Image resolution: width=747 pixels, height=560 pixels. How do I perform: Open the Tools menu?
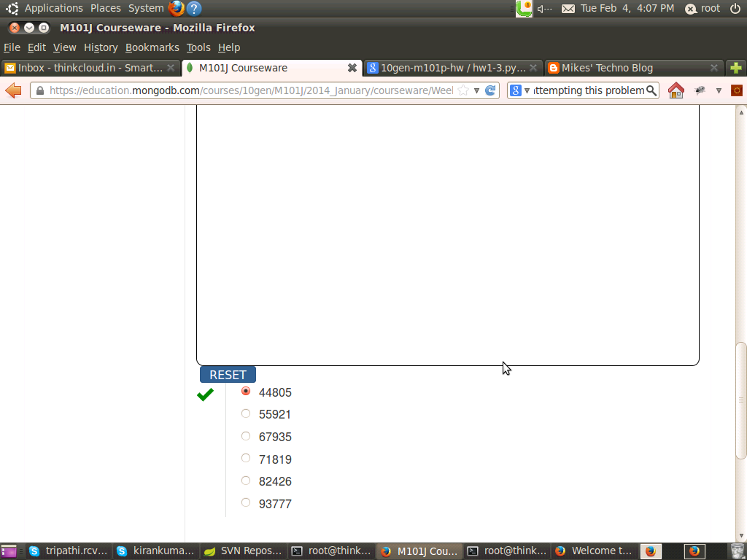[198, 47]
